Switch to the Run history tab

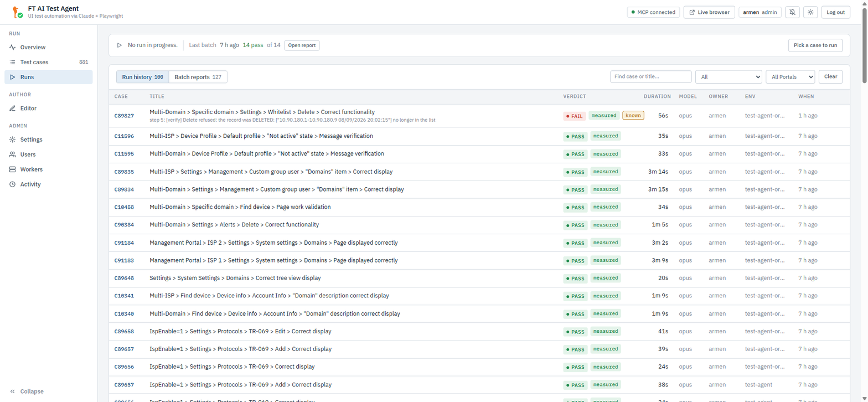click(x=142, y=77)
